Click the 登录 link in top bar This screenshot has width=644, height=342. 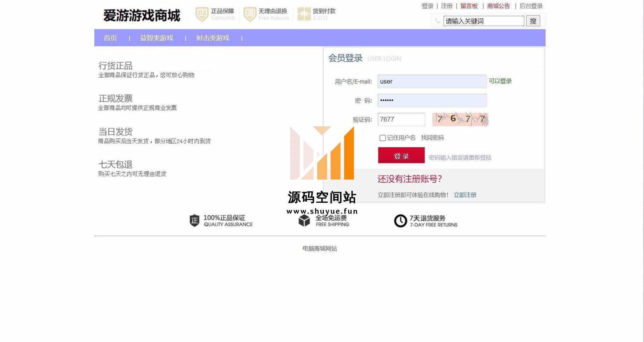pos(427,6)
